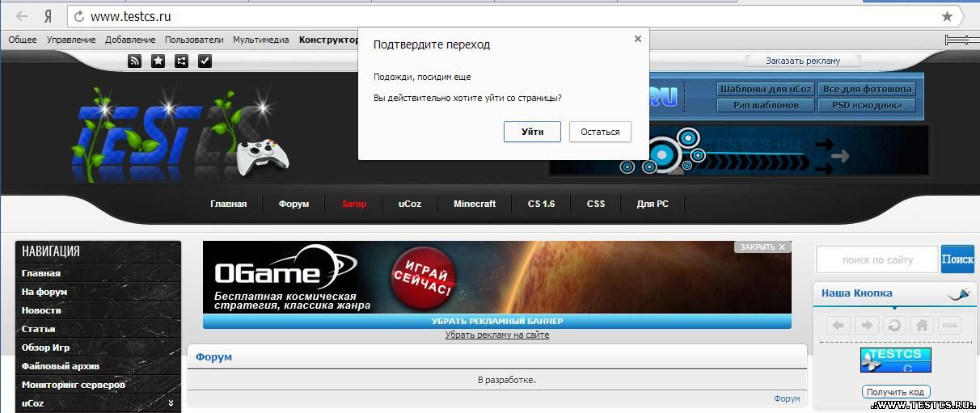The image size is (980, 413).
Task: Open the CSS section in top nav
Action: (595, 204)
